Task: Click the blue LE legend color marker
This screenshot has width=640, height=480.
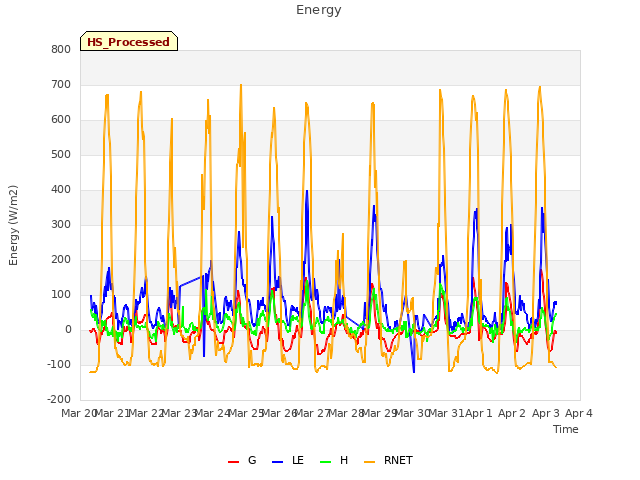Action: 277,462
